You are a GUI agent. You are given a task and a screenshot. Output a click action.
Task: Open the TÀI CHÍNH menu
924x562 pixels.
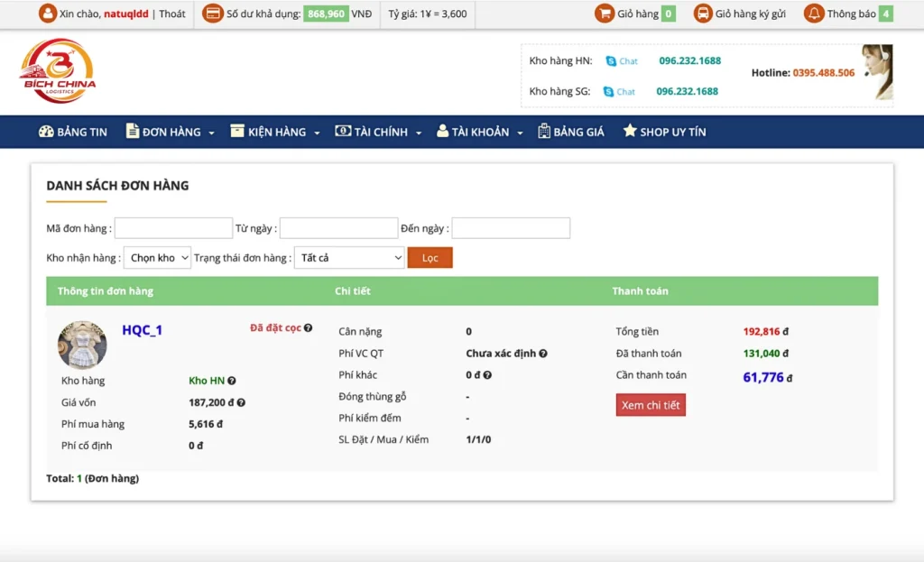click(379, 132)
